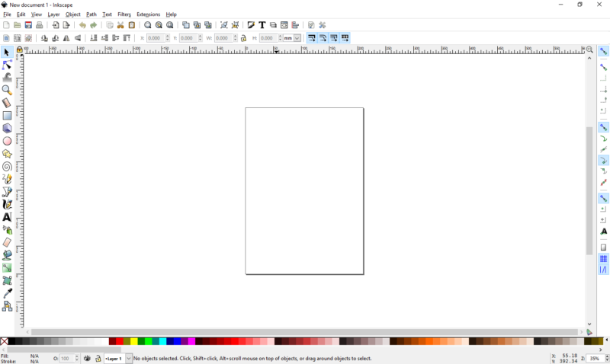Screen dimensions: 610x364
Task: Select the Pencil freehand tool
Action: [7, 179]
